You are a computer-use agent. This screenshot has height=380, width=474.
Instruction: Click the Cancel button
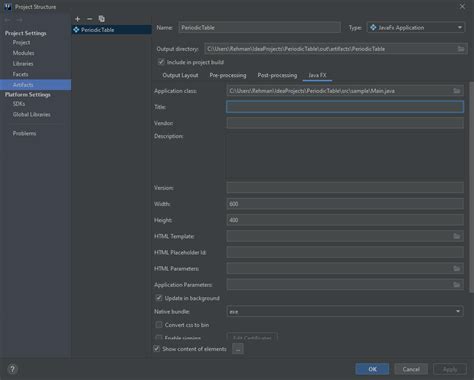coord(411,369)
